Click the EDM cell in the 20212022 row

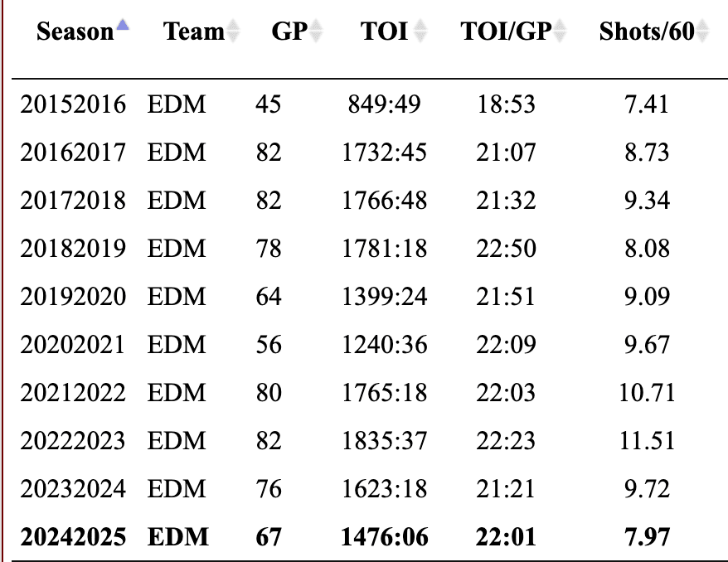tap(177, 393)
